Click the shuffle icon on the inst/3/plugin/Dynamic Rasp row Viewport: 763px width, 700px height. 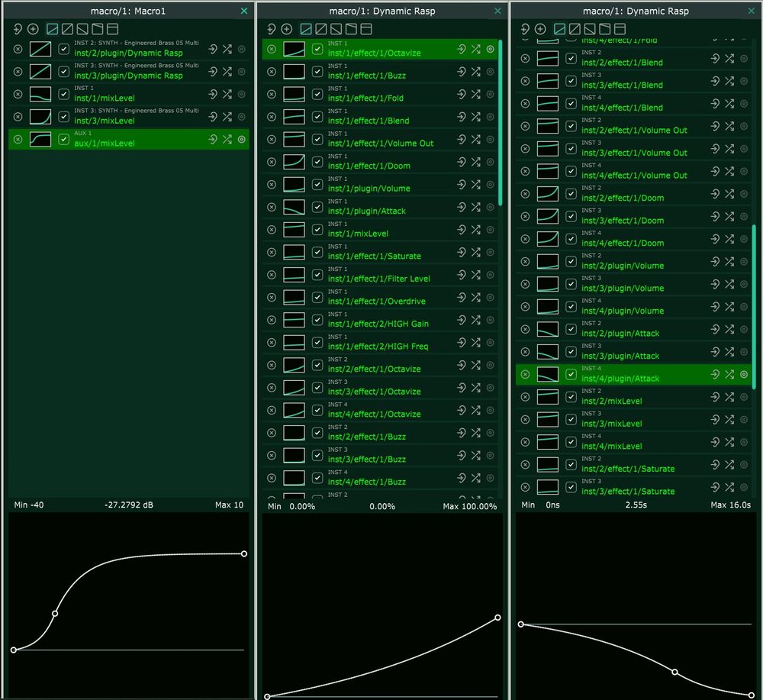pyautogui.click(x=227, y=72)
